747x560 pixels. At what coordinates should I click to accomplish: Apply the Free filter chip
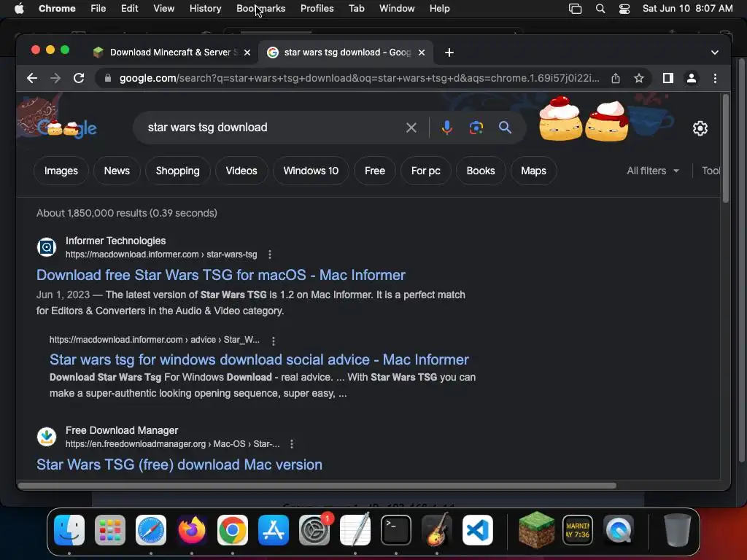pyautogui.click(x=375, y=171)
